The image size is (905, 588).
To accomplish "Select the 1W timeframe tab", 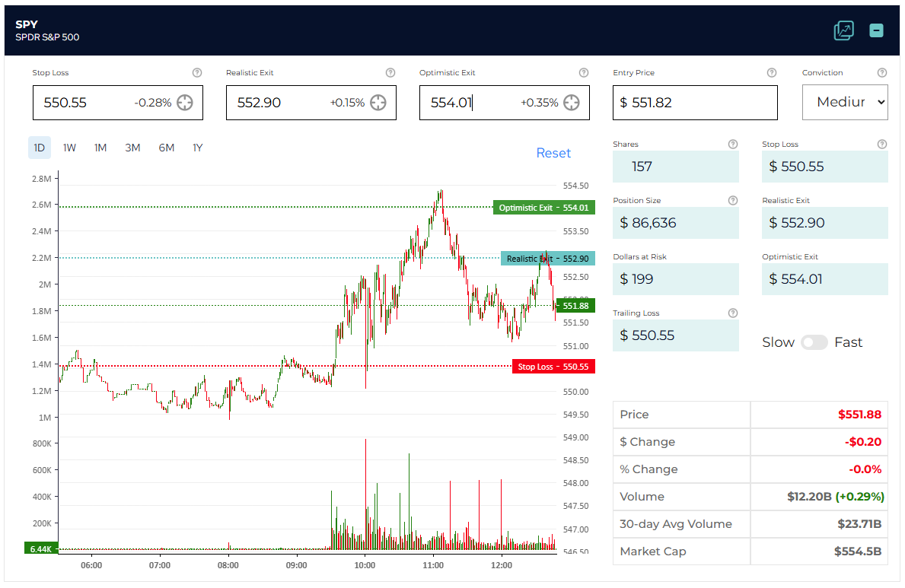I will pyautogui.click(x=69, y=148).
